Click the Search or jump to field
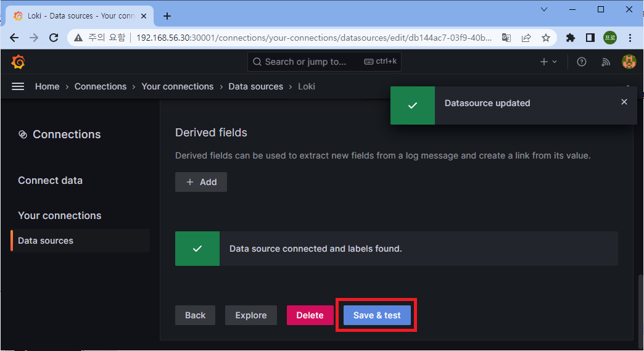The image size is (644, 351). (x=324, y=62)
